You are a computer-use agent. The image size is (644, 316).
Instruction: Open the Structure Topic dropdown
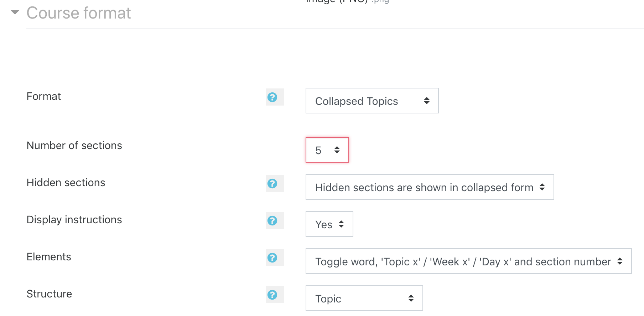pyautogui.click(x=364, y=299)
